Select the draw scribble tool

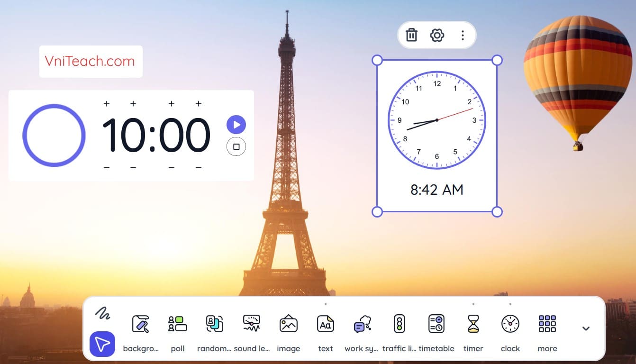coord(102,313)
